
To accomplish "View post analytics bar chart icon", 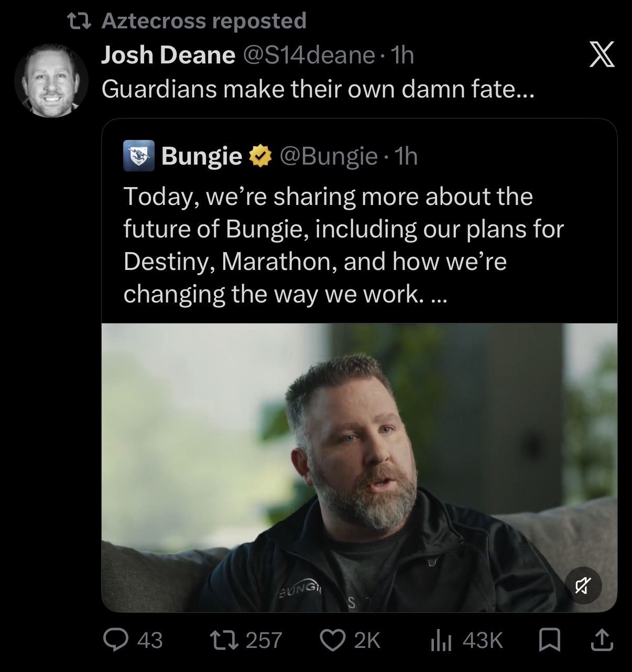I will coord(441,641).
